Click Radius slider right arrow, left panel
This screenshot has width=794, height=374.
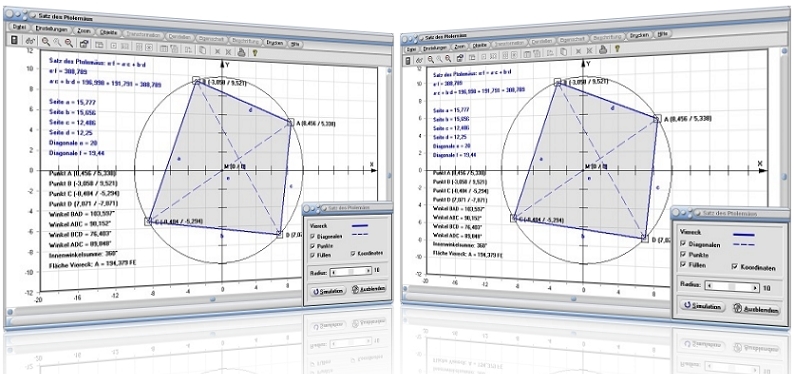pyautogui.click(x=368, y=271)
